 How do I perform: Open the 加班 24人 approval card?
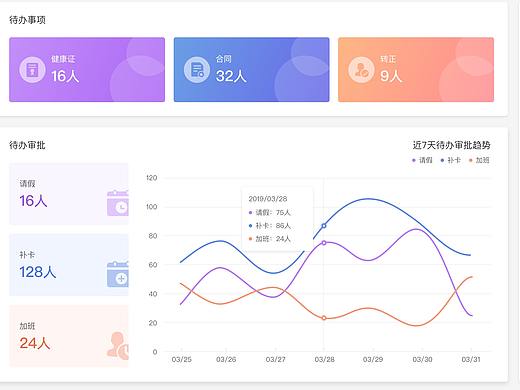(69, 336)
